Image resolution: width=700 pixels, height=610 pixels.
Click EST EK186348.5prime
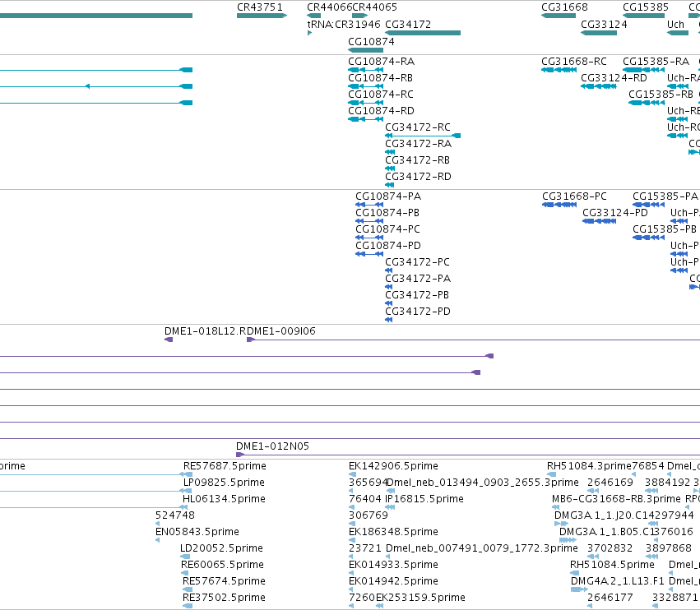pyautogui.click(x=393, y=533)
